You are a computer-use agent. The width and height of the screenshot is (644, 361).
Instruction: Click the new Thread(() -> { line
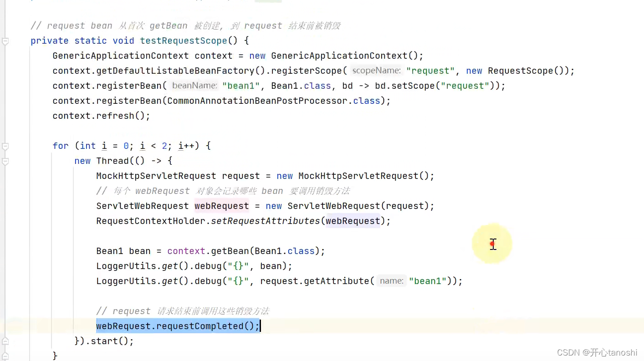123,161
